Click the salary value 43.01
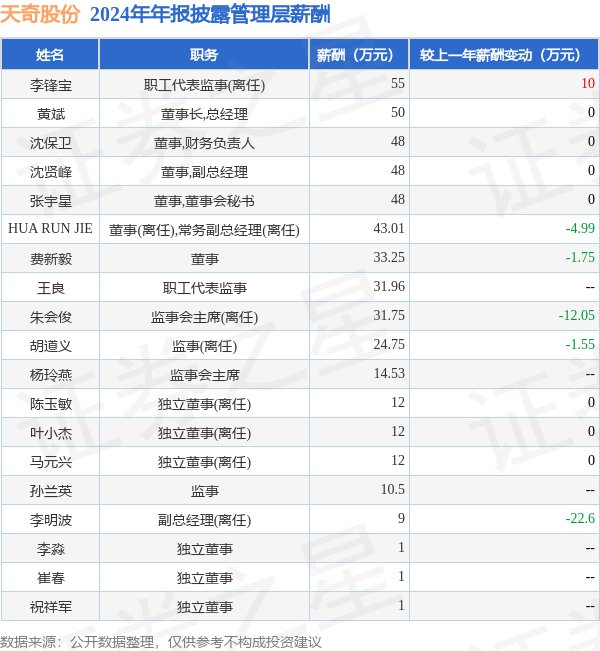600x651 pixels. click(389, 228)
